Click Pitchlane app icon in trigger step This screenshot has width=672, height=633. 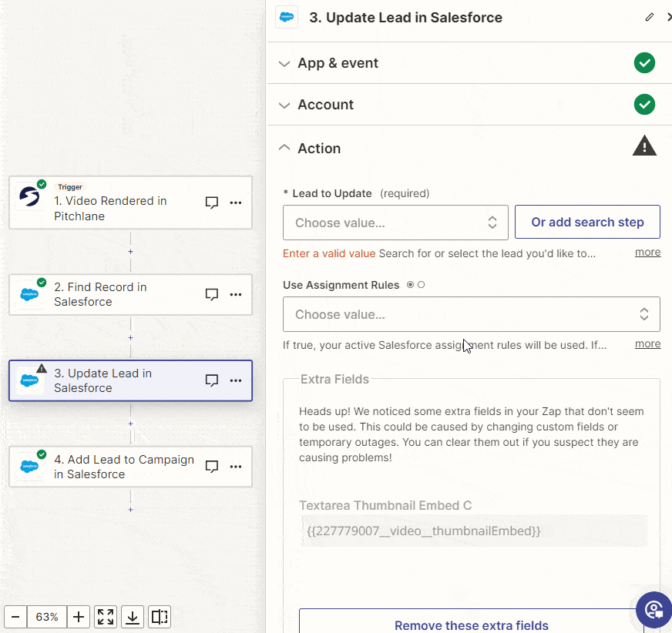point(29,197)
